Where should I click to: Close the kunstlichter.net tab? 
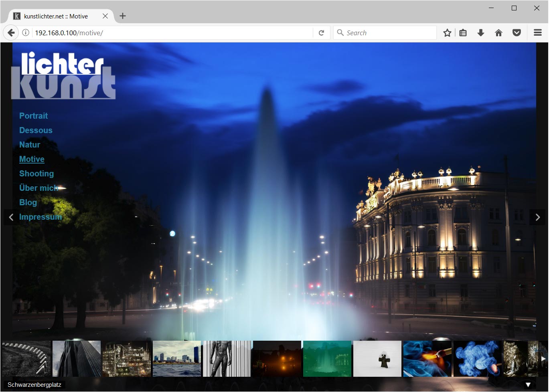pos(105,16)
